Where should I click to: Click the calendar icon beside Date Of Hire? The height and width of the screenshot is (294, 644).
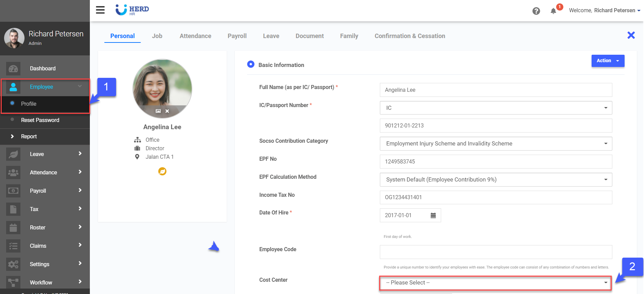(x=433, y=215)
